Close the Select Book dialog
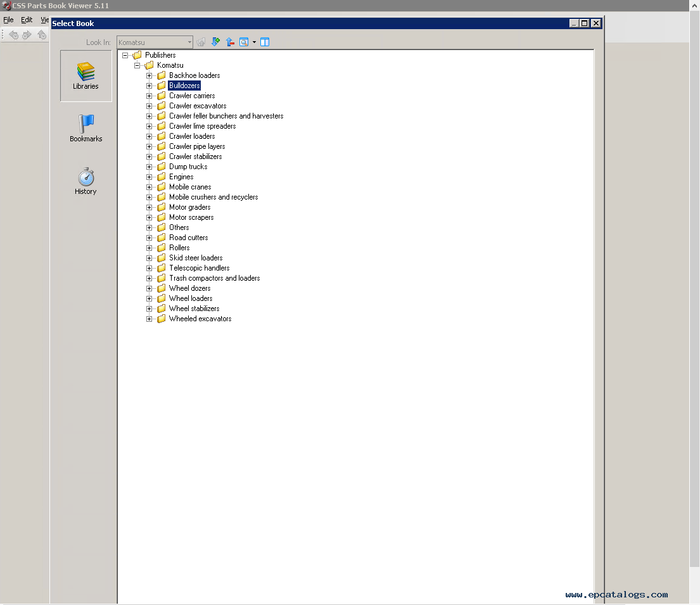Screen dimensions: 700x605 click(595, 23)
